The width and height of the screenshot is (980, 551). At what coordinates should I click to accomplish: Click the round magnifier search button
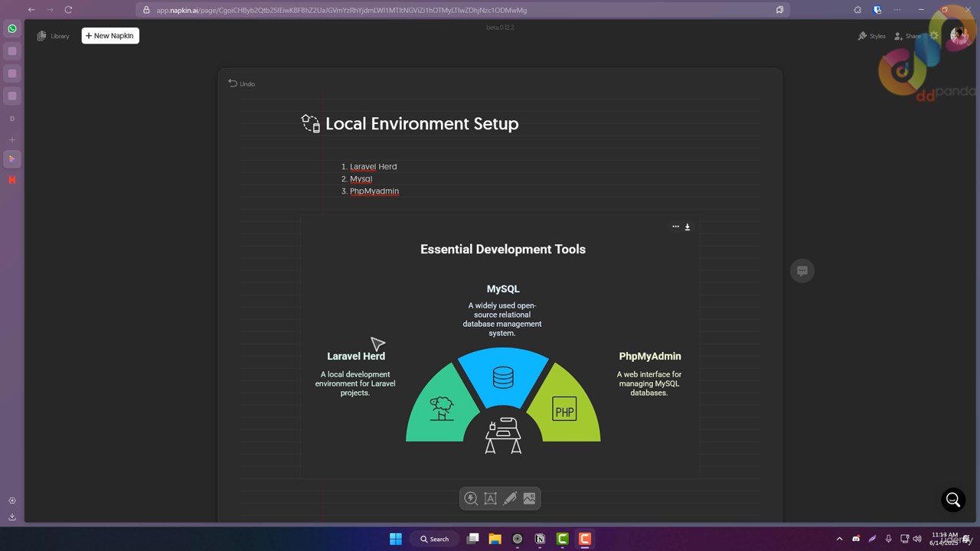tap(953, 500)
